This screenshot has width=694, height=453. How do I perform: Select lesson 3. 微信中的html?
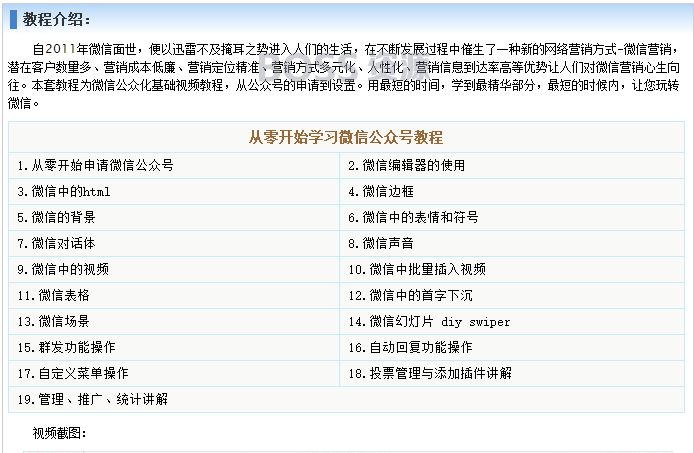point(64,192)
